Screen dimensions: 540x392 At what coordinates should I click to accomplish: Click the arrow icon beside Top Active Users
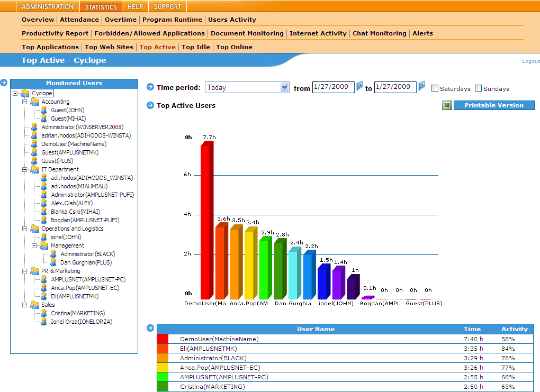click(150, 105)
